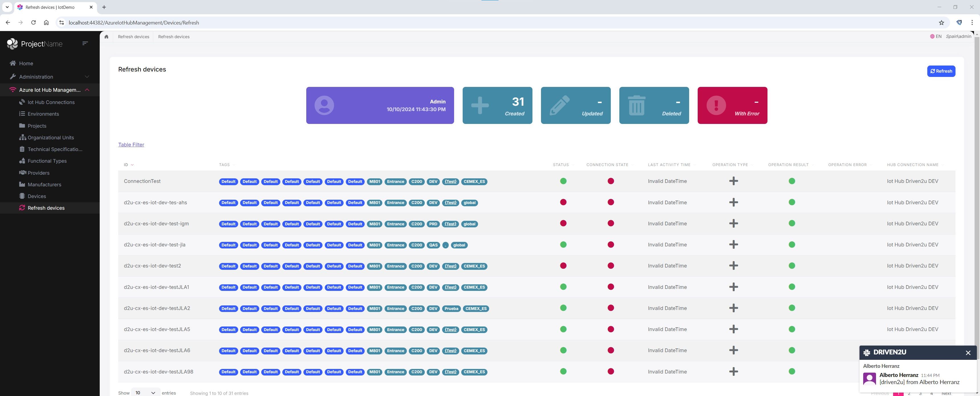Sort by Status column header
Image resolution: width=980 pixels, height=396 pixels.
(561, 165)
